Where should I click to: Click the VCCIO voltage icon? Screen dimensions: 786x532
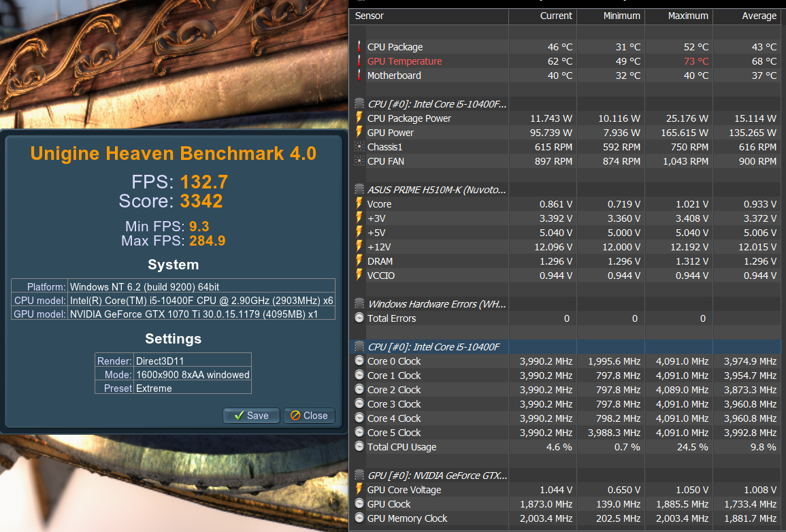[359, 275]
